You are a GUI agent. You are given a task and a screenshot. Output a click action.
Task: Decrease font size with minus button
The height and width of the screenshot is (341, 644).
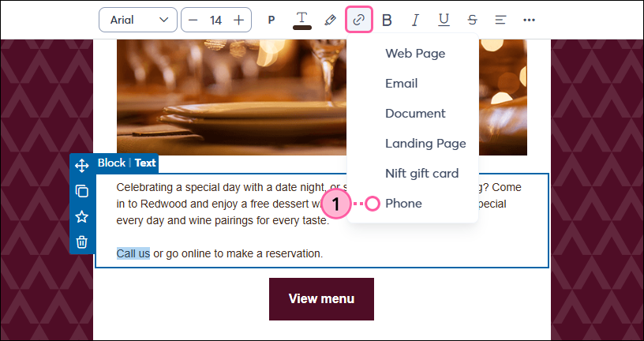coord(193,20)
